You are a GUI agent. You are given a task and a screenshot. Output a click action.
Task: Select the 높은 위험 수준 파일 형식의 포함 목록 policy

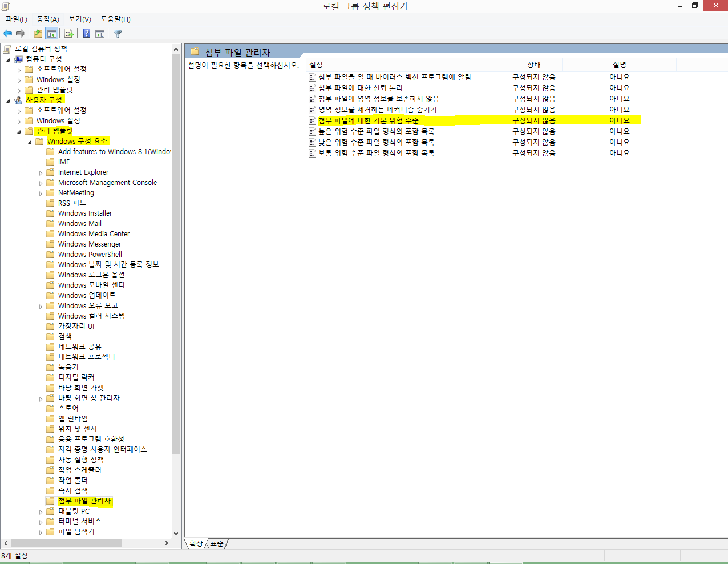tap(376, 131)
